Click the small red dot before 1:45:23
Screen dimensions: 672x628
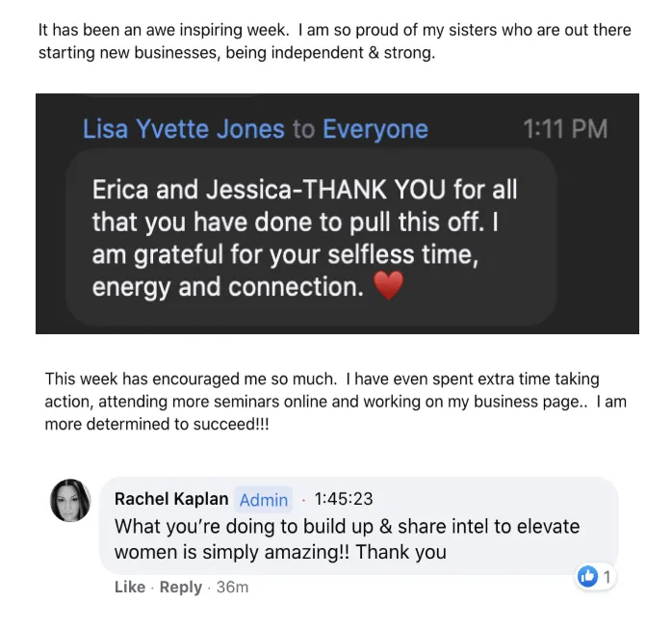coord(304,500)
